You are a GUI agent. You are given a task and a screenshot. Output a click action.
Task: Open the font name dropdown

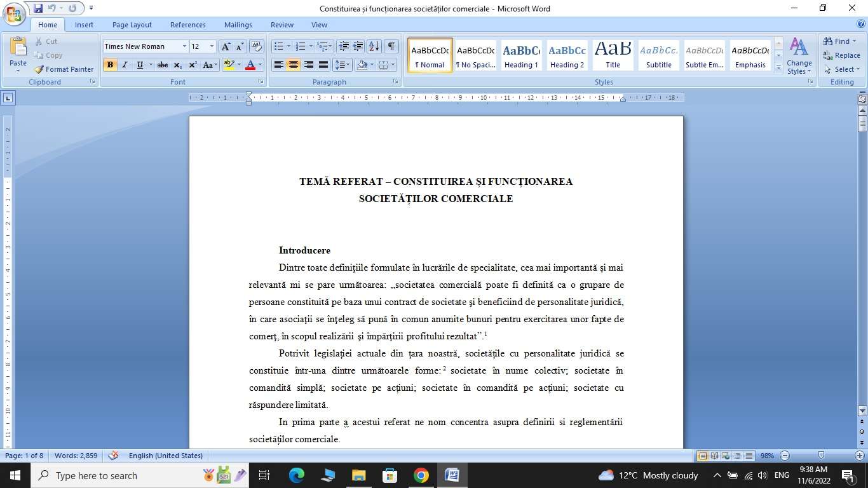click(184, 46)
